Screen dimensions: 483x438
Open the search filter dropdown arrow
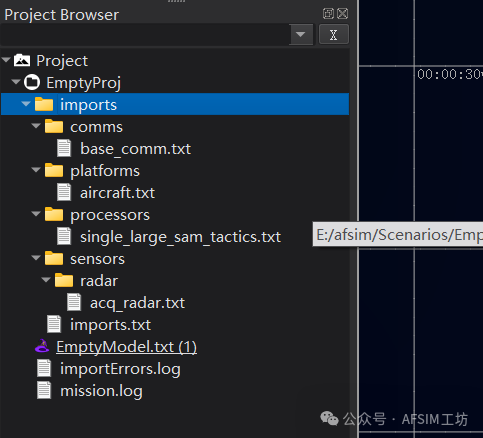tap(301, 34)
